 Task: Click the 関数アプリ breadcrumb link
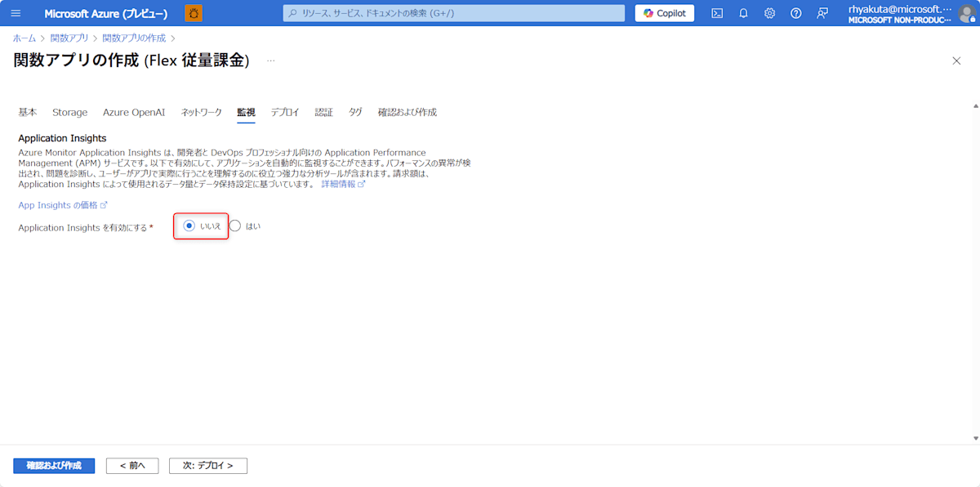pos(69,38)
